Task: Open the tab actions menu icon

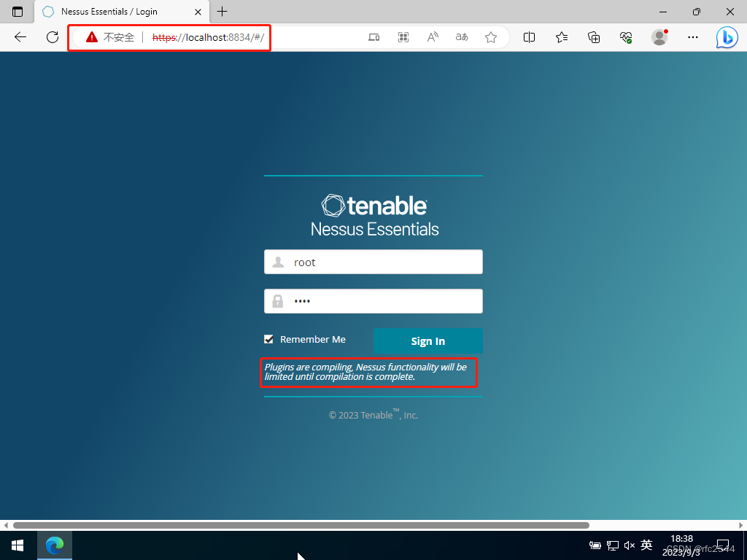Action: tap(18, 12)
